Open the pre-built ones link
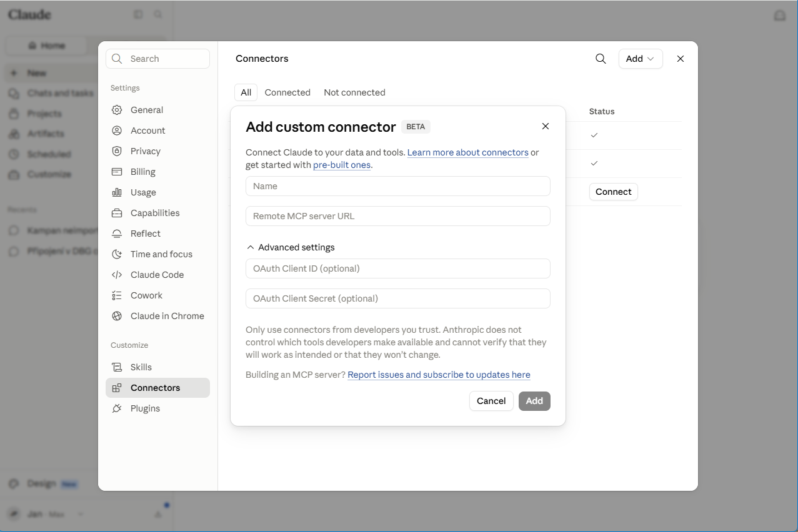 (342, 165)
